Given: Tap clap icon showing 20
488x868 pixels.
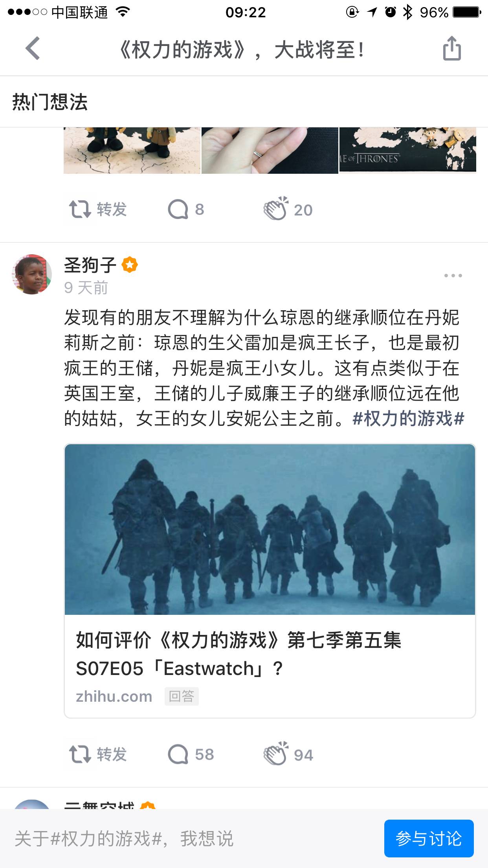Looking at the screenshot, I should (x=288, y=208).
